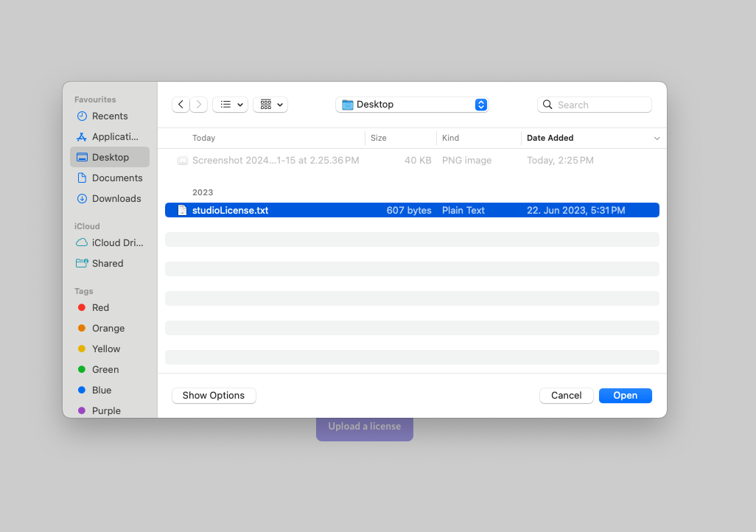
Task: Click the forward navigation arrow
Action: click(199, 105)
